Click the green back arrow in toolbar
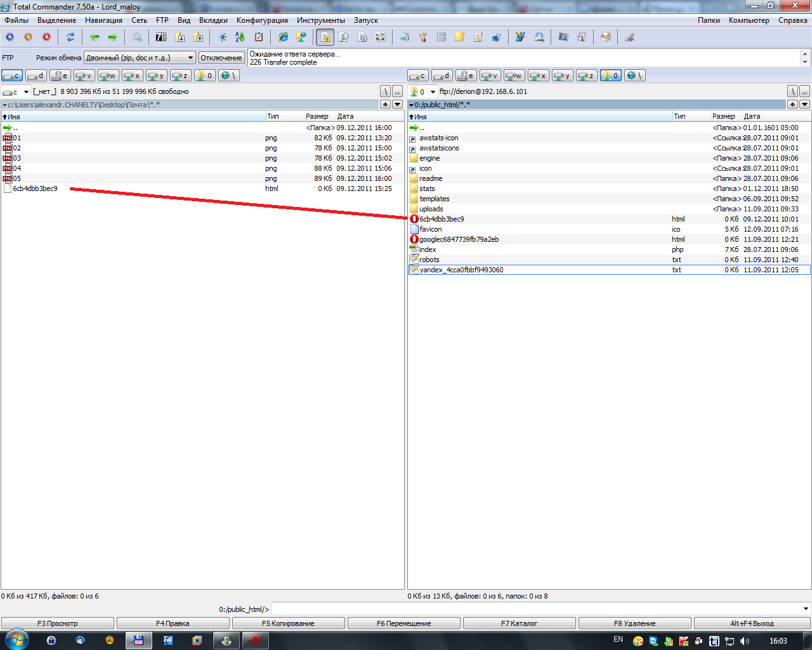 click(95, 37)
